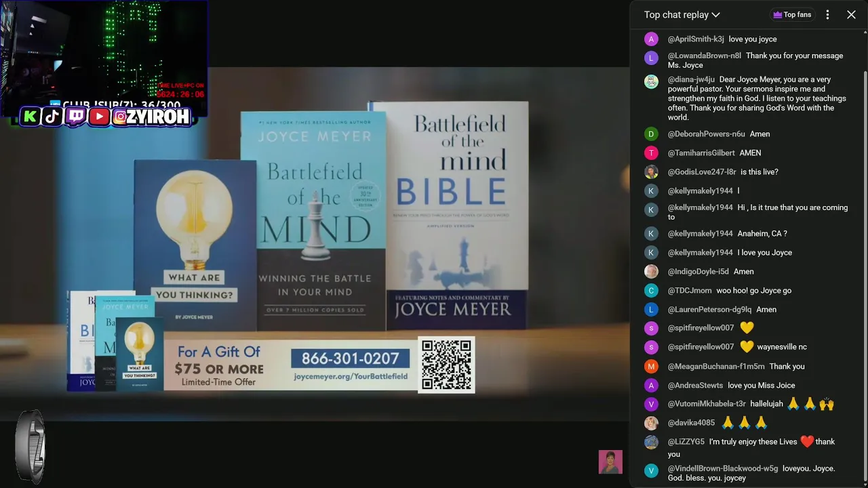Image resolution: width=868 pixels, height=488 pixels.
Task: Click phone number 866-301-0207 banner
Action: pyautogui.click(x=350, y=359)
